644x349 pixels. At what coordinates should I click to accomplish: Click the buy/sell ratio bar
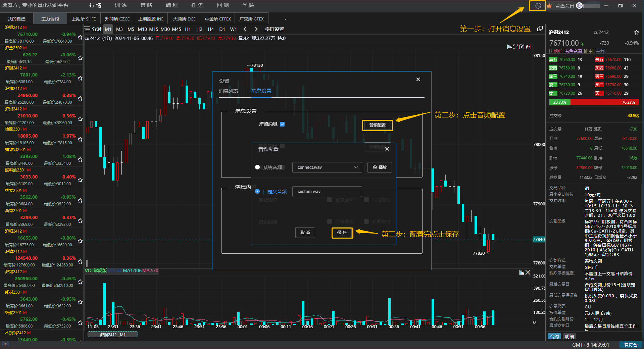coord(594,102)
